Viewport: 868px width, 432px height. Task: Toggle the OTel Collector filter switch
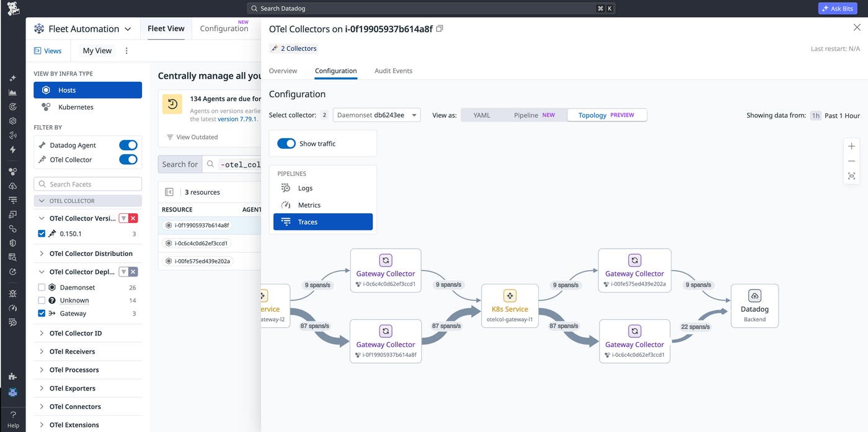[x=128, y=159]
